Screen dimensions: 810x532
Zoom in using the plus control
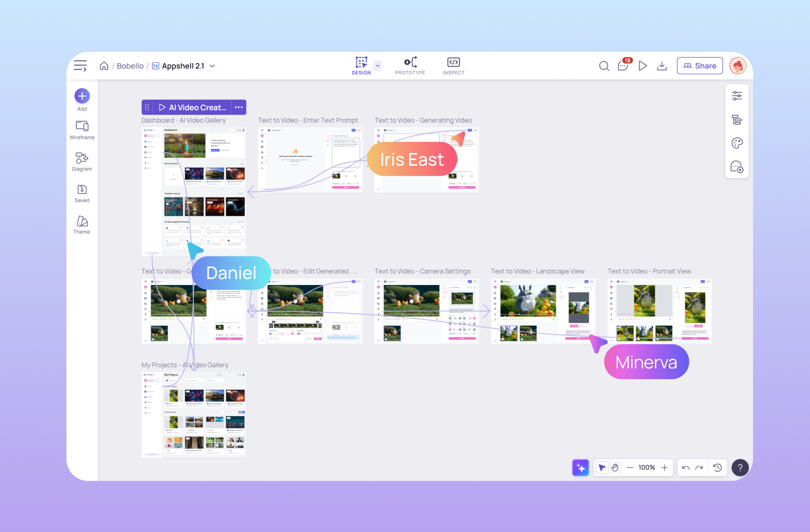[666, 467]
